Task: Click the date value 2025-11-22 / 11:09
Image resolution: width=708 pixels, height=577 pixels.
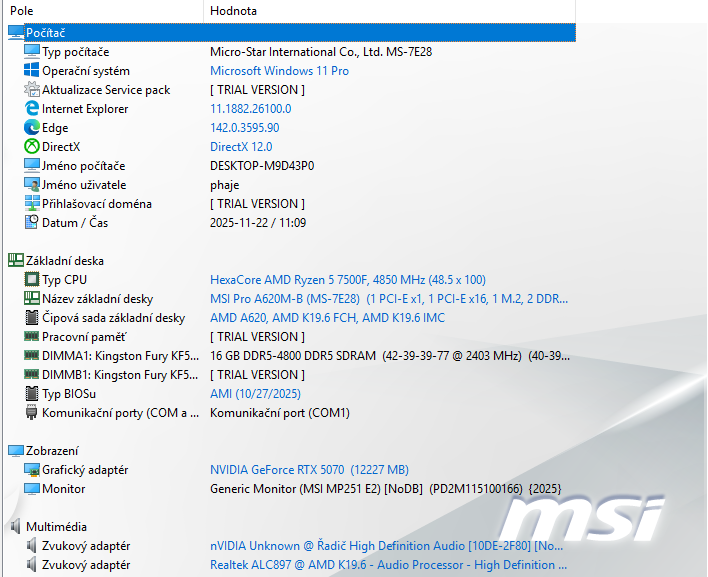Action: pyautogui.click(x=258, y=223)
